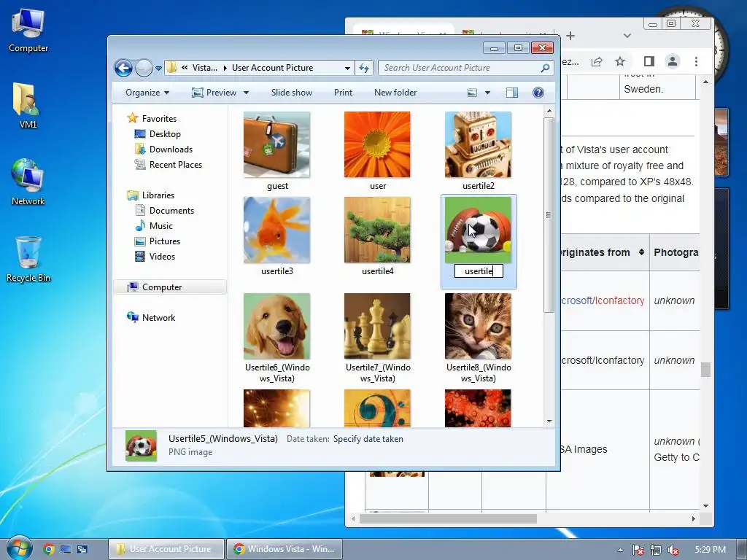Select Favorites in navigation pane
Image resolution: width=747 pixels, height=560 pixels.
(x=152, y=119)
